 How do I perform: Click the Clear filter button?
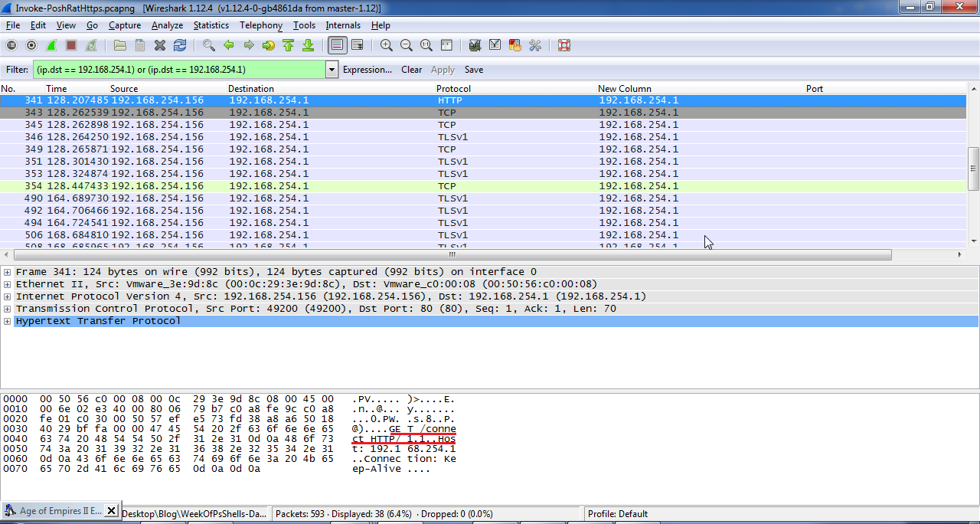point(411,70)
